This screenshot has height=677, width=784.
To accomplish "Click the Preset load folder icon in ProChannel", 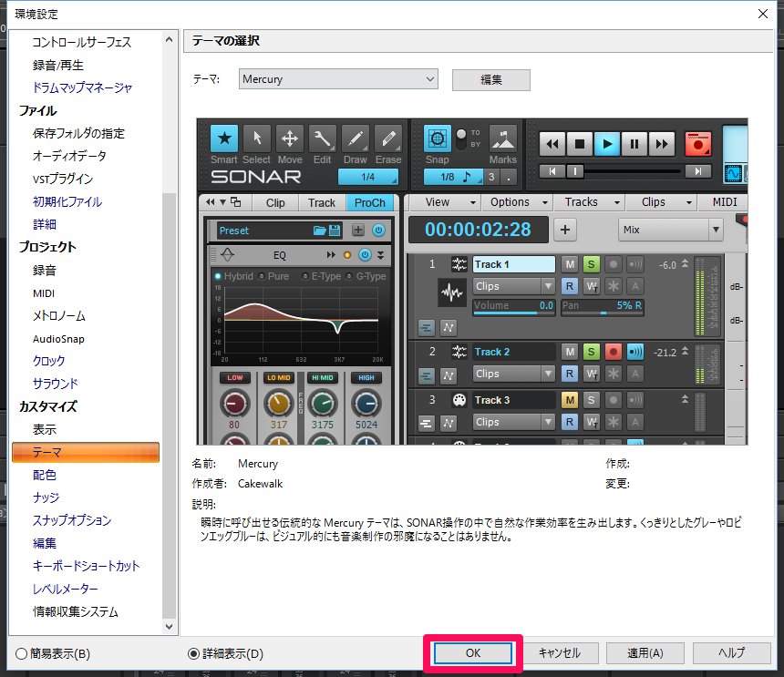I will (319, 231).
